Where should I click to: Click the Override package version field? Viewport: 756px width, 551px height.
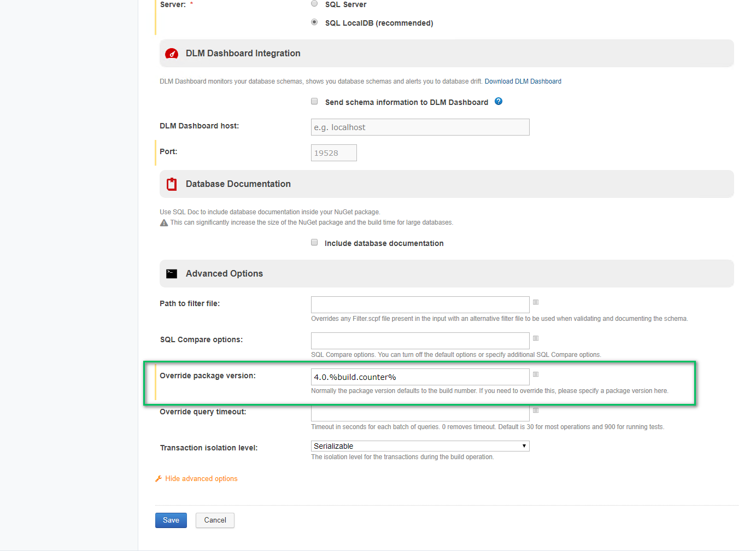point(420,377)
